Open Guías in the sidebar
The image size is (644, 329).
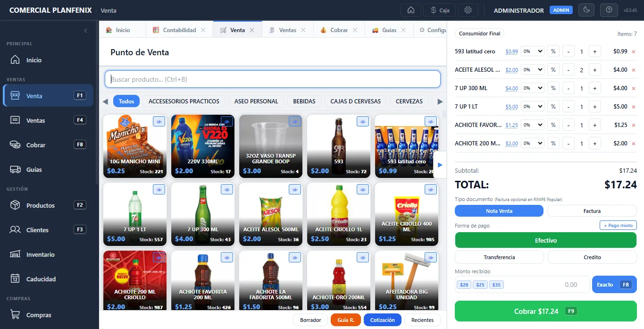[x=49, y=169]
